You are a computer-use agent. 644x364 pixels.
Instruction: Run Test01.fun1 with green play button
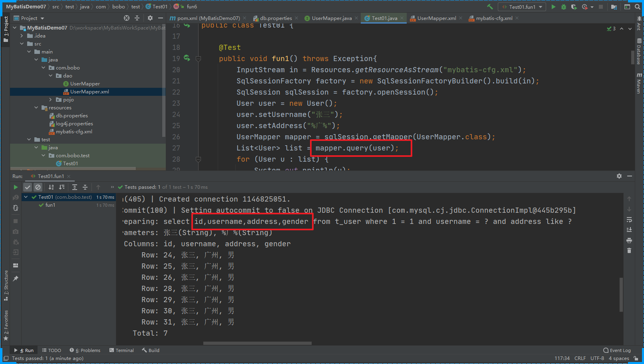point(553,7)
